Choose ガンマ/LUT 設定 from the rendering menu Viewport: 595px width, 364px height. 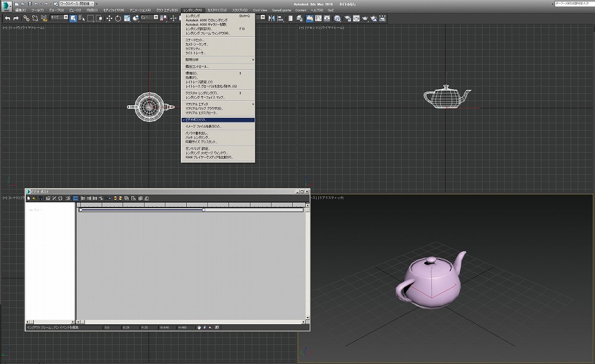[x=218, y=148]
